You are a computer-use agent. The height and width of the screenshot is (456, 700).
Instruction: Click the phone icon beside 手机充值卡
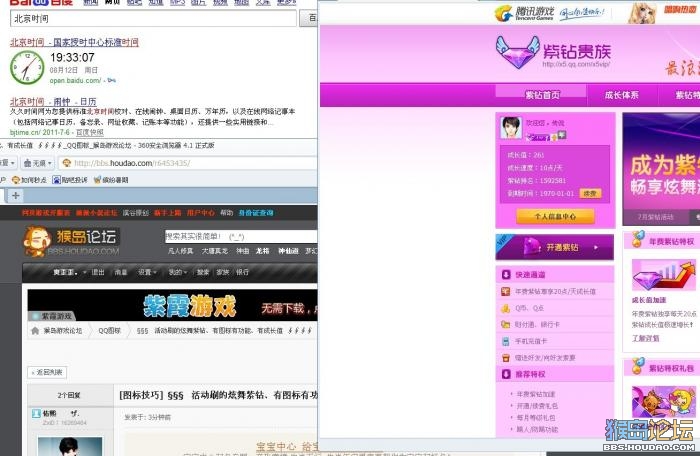(505, 341)
